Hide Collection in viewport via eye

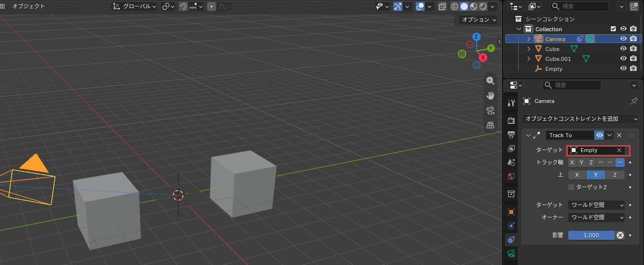pyautogui.click(x=624, y=29)
